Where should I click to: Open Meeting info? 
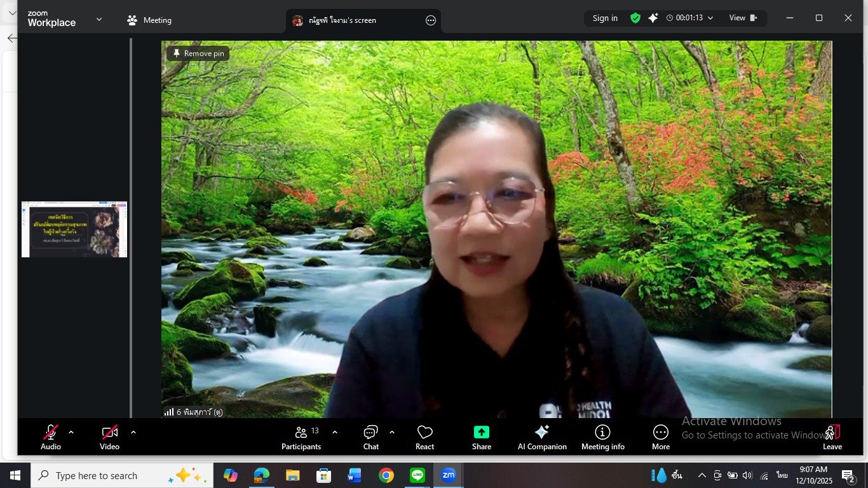coord(602,437)
